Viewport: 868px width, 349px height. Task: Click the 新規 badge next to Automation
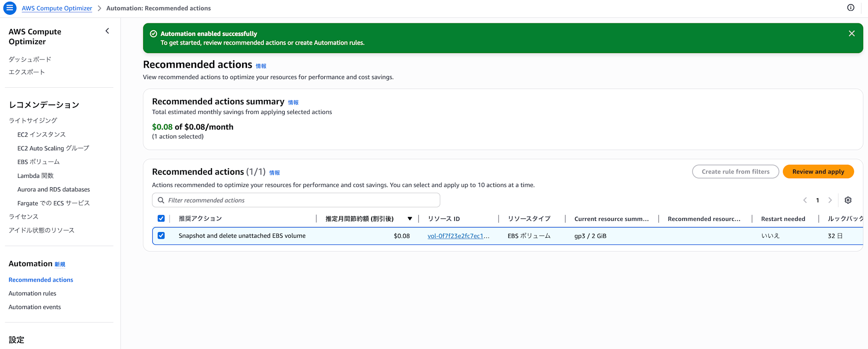click(x=60, y=264)
